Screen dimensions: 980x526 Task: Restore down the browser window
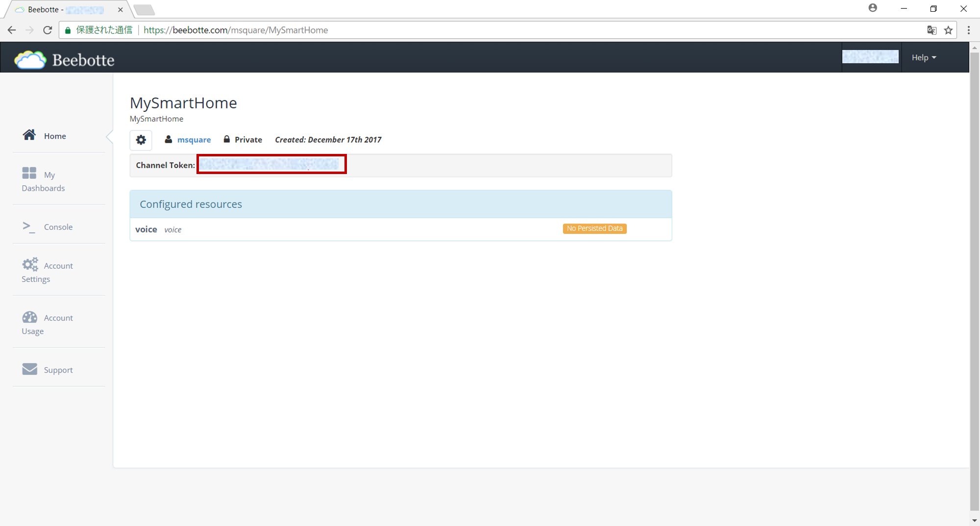pos(933,9)
